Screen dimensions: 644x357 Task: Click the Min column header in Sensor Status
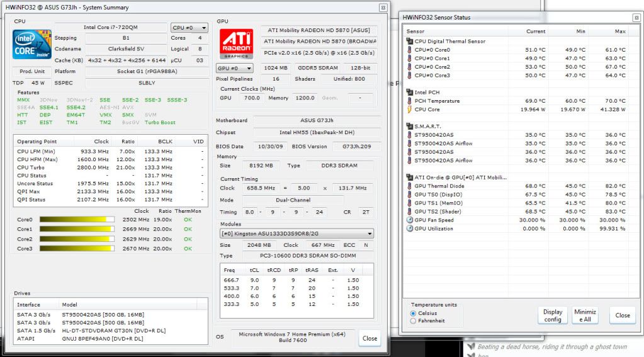click(568, 31)
